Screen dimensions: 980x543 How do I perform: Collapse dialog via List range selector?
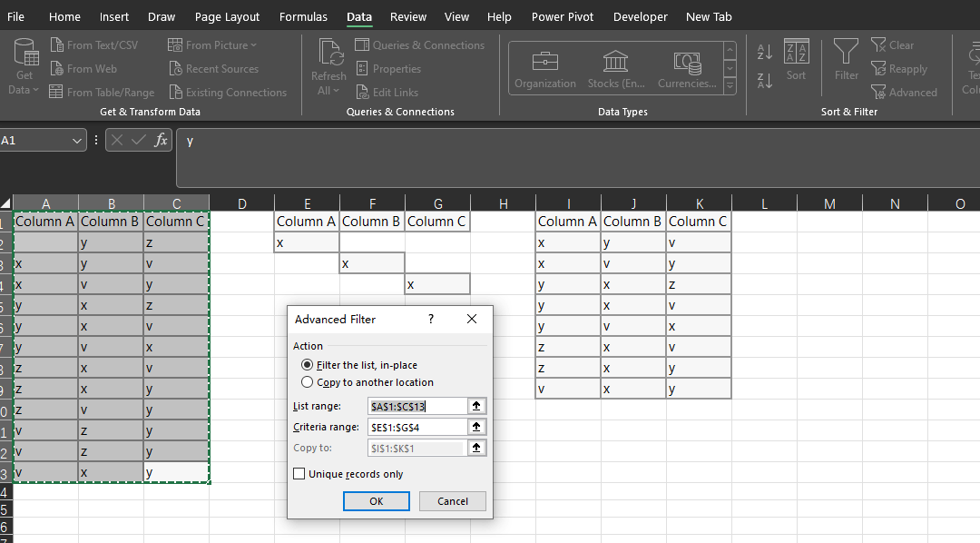(x=476, y=406)
